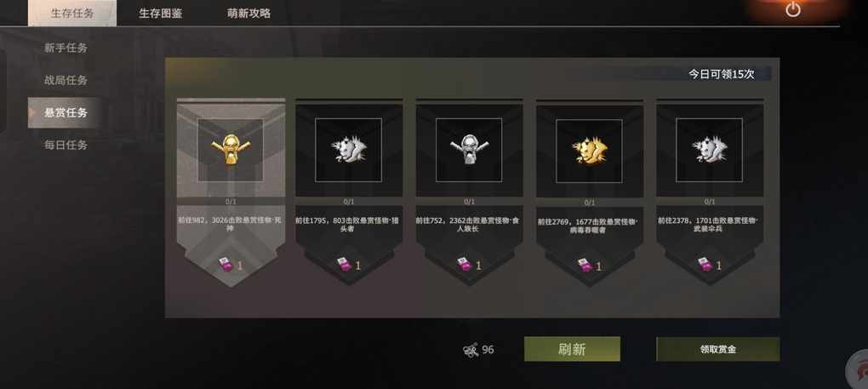Click the bounty currency icon beside 96

coord(471,350)
